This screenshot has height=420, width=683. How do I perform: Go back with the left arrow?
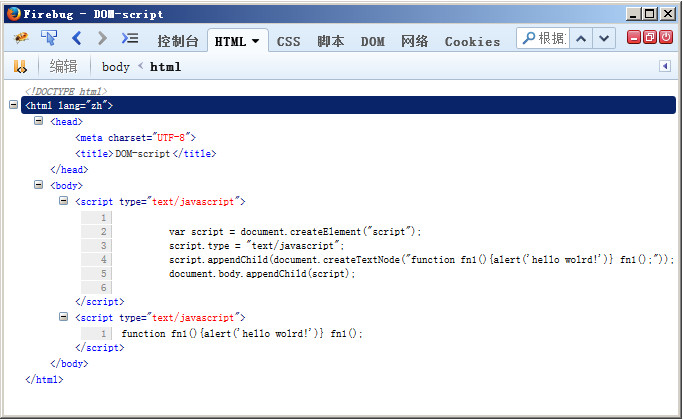(77, 39)
